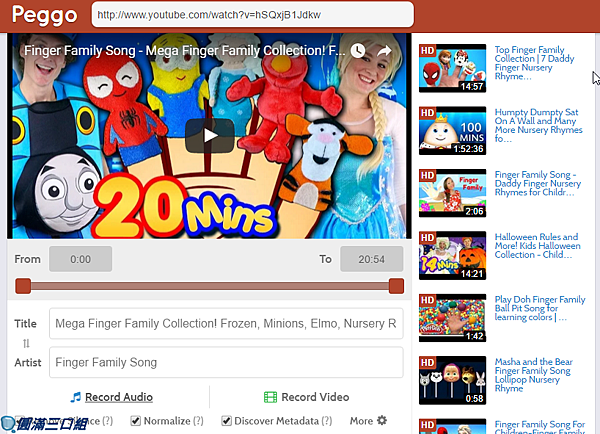Viewport: 600px width, 434px height.
Task: Toggle the Discover Metadata checkbox
Action: (x=226, y=421)
